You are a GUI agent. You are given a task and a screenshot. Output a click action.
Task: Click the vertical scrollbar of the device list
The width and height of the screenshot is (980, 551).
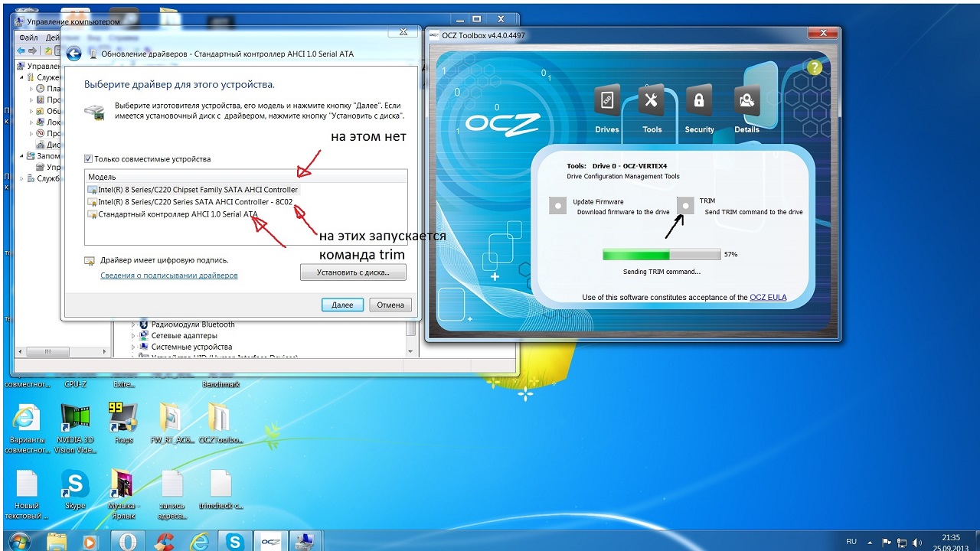(411, 329)
